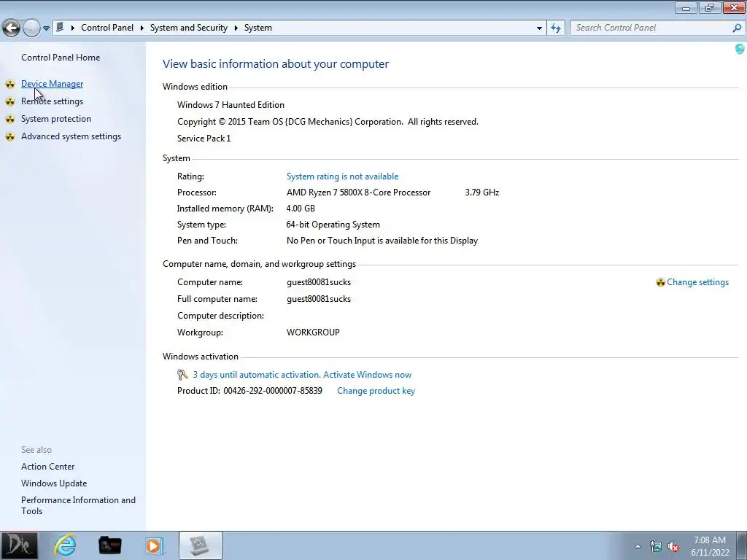Click shield icon beside Change settings
The image size is (747, 560).
[660, 282]
